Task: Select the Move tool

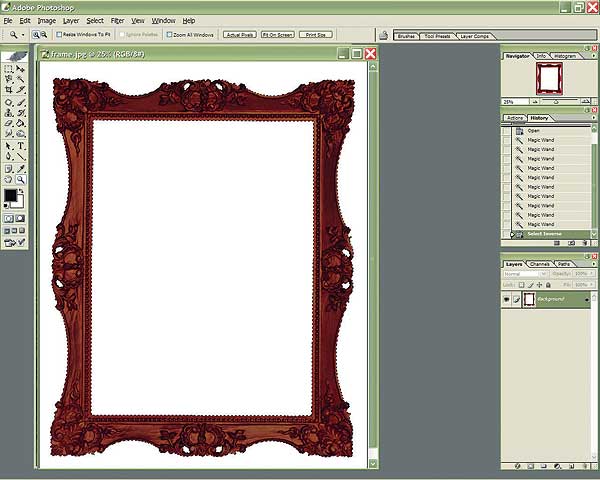Action: point(21,69)
